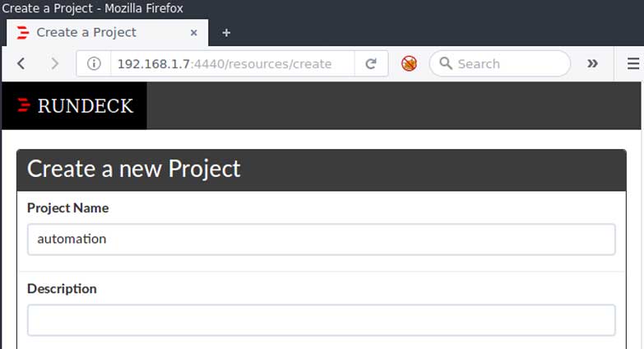This screenshot has height=349, width=644.
Task: Focus the empty Description field
Action: point(321,320)
